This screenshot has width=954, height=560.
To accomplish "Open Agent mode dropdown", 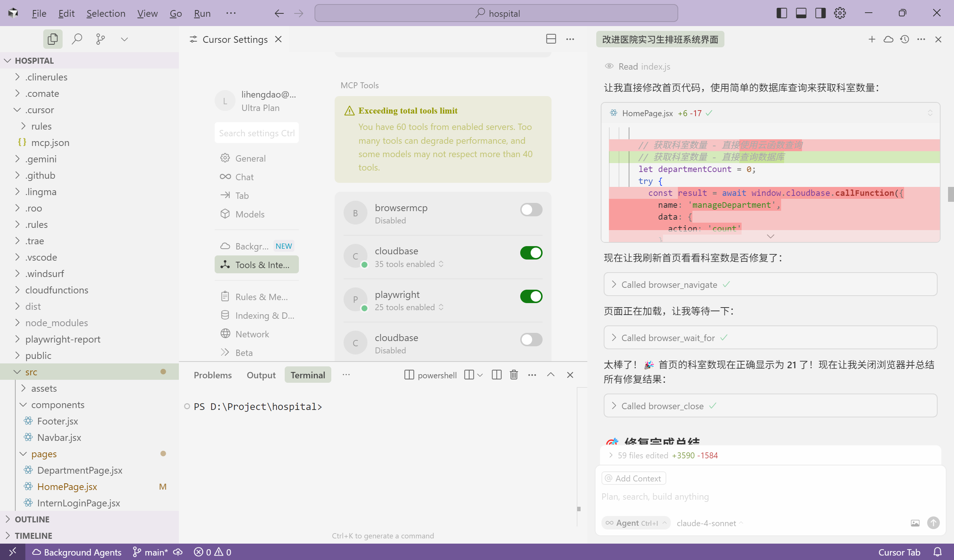I will click(636, 523).
